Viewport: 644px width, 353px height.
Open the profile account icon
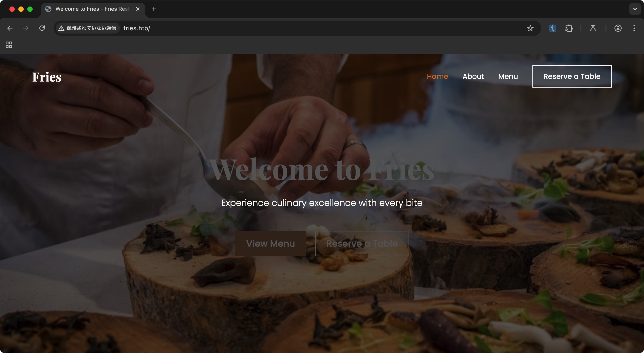(x=618, y=28)
